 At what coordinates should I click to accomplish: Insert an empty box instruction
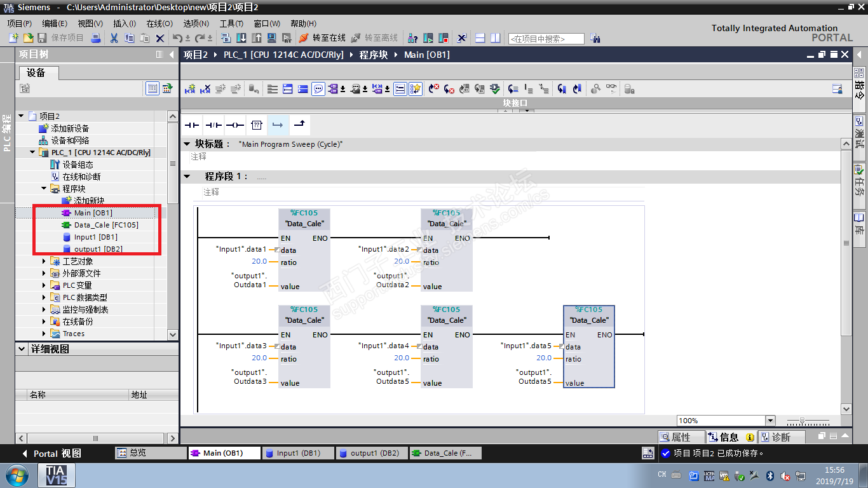pyautogui.click(x=257, y=125)
